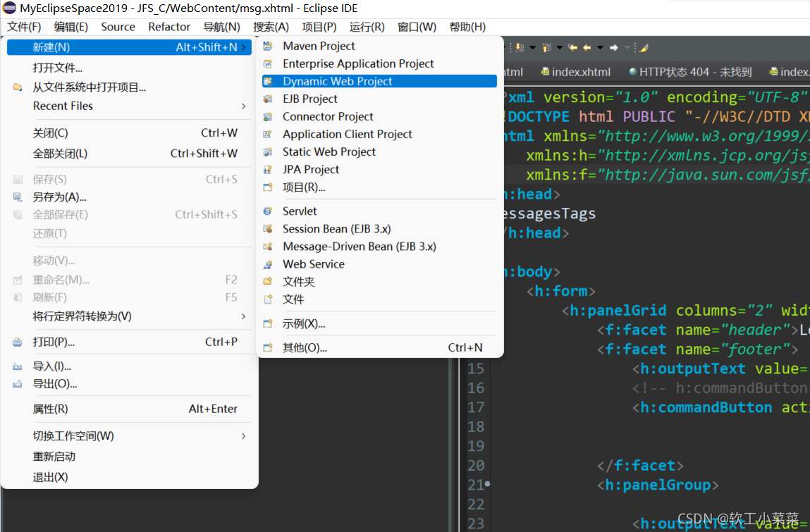810x532 pixels.
Task: Click the HTML file icon on index.xhtml tab
Action: (544, 71)
